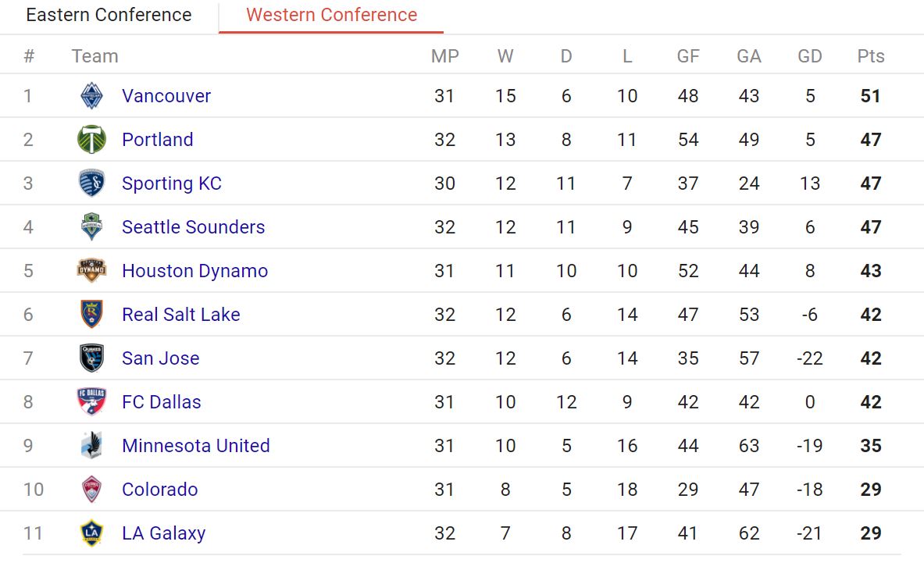924x563 pixels.
Task: Select the Western Conference tab
Action: tap(331, 15)
